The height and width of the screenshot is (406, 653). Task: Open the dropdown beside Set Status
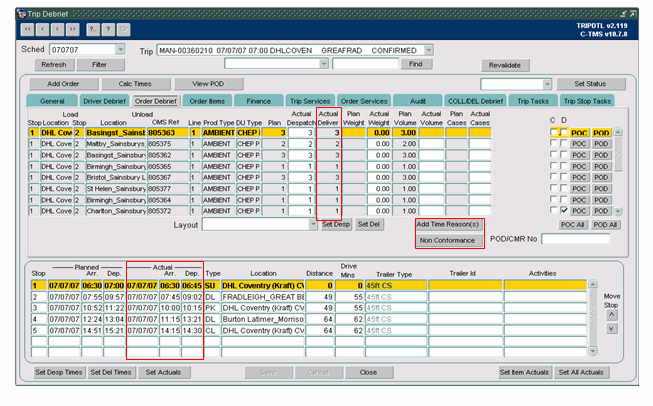547,84
